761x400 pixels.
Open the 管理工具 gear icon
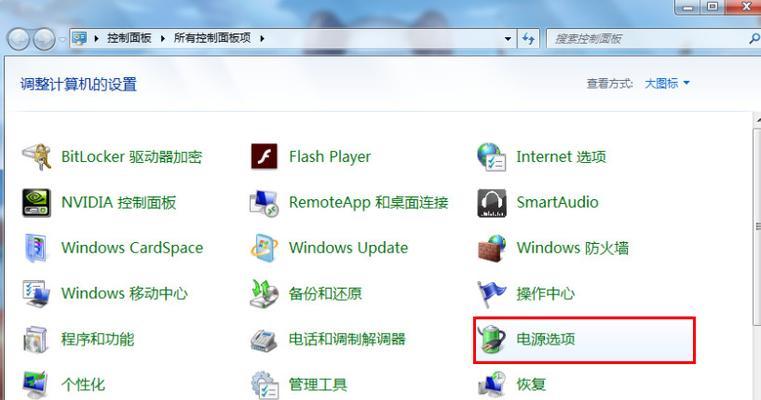point(265,385)
